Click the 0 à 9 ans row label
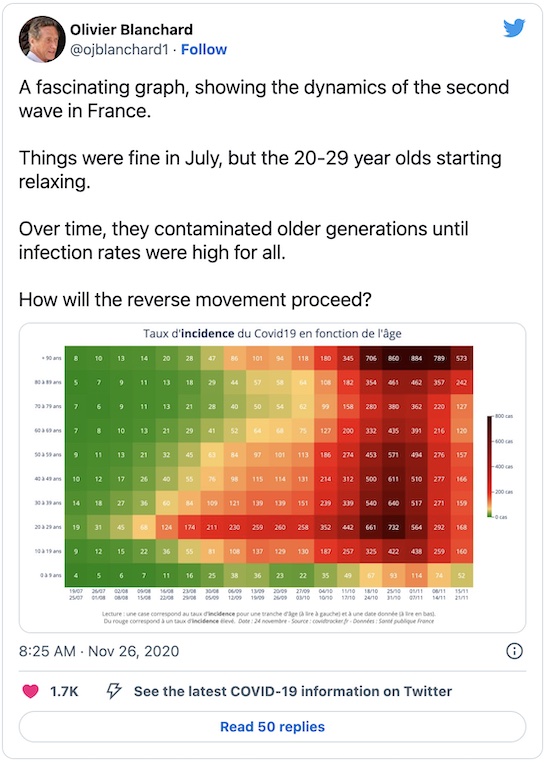Viewport: 550px width, 767px height. click(51, 575)
